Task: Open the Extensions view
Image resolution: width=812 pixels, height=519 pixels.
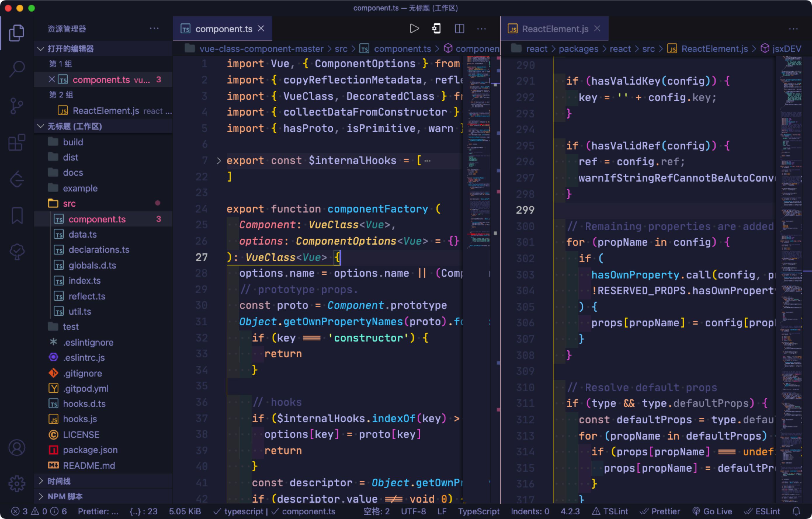Action: pyautogui.click(x=17, y=142)
